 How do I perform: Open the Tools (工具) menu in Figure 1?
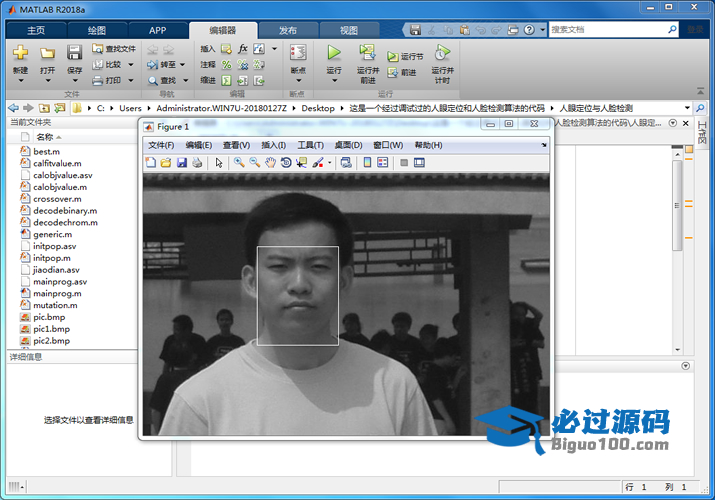(x=311, y=145)
